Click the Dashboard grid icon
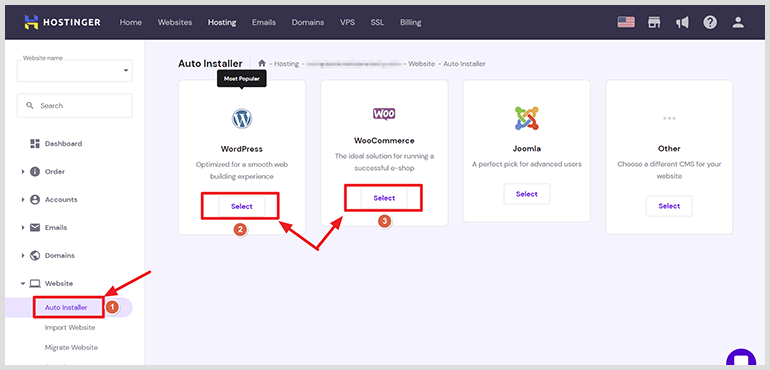Screen dimensions: 770x370 click(34, 143)
